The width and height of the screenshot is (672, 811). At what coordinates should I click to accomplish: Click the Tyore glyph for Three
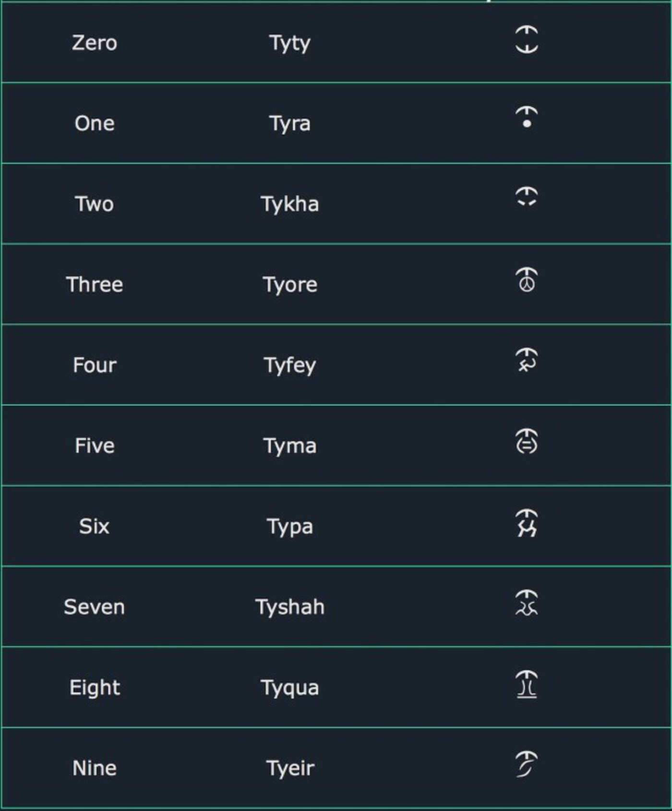click(527, 280)
